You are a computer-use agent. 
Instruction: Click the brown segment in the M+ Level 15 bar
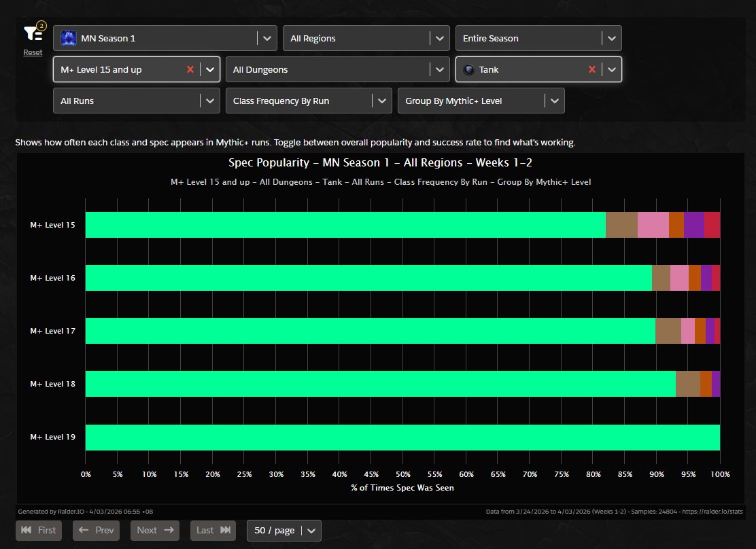coord(622,225)
